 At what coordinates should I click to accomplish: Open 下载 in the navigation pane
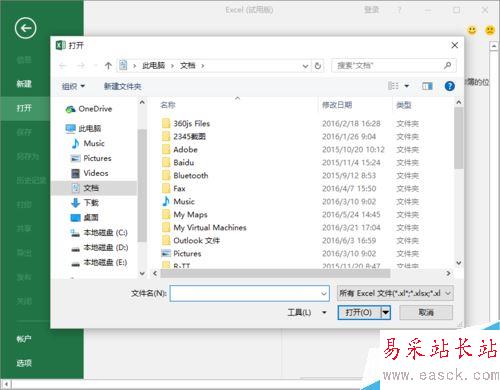click(85, 203)
